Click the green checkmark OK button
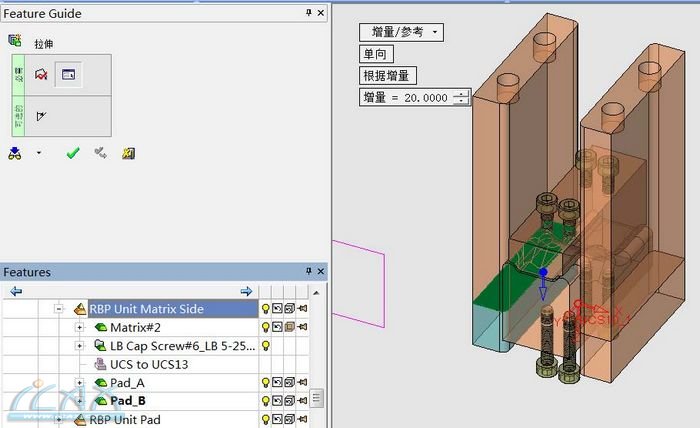The width and height of the screenshot is (700, 428). coord(72,153)
